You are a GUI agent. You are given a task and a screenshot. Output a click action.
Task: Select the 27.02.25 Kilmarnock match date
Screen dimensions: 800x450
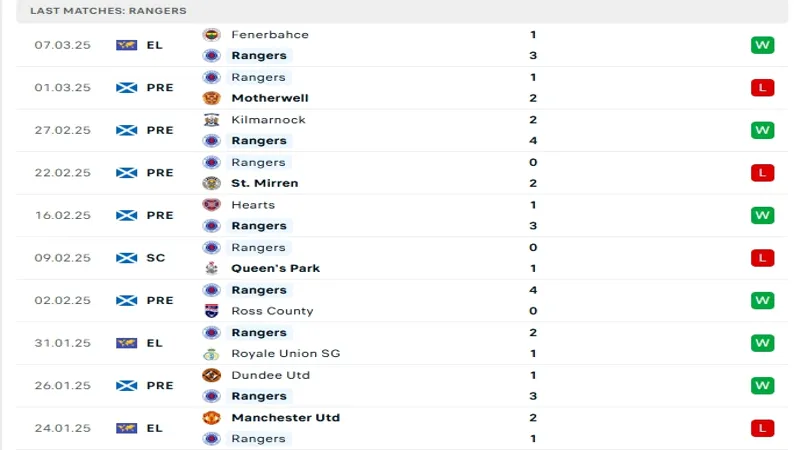(62, 130)
